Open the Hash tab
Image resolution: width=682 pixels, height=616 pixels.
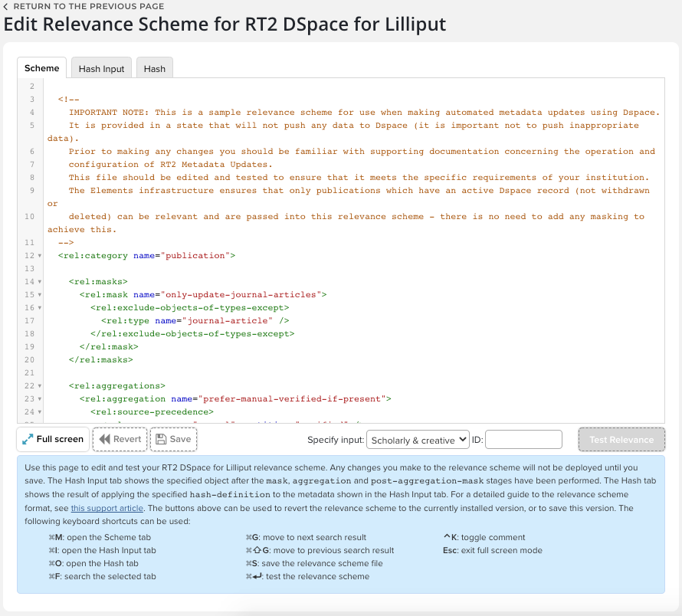pyautogui.click(x=154, y=68)
